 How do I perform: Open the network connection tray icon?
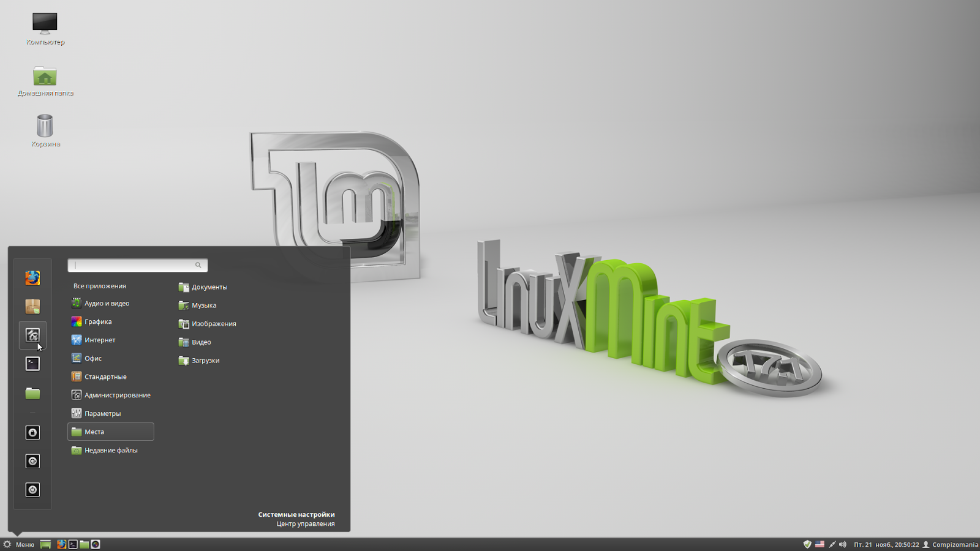click(832, 544)
